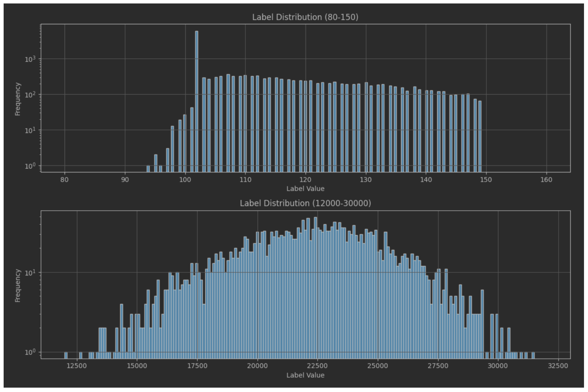Click the "80" x-axis tick label

click(64, 180)
